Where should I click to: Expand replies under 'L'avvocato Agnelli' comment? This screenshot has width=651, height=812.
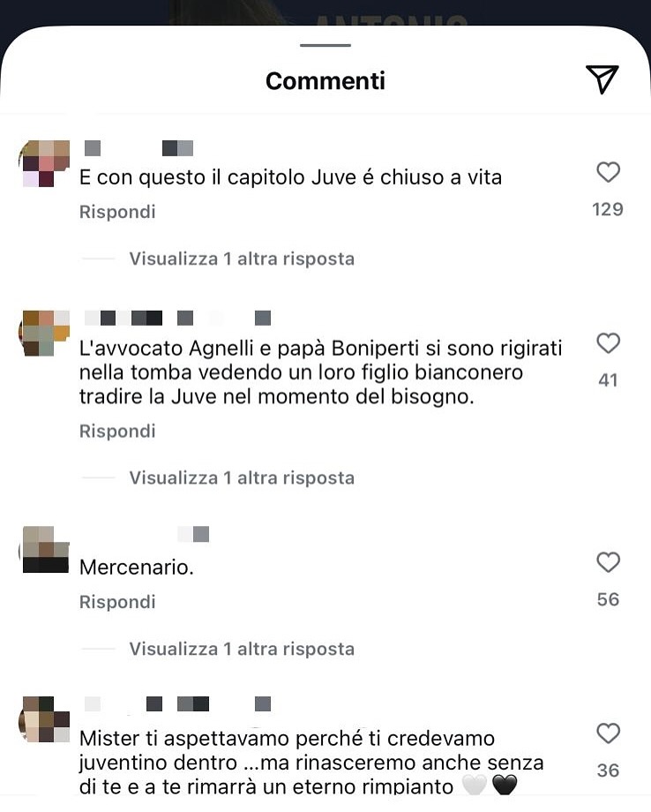[x=242, y=477]
